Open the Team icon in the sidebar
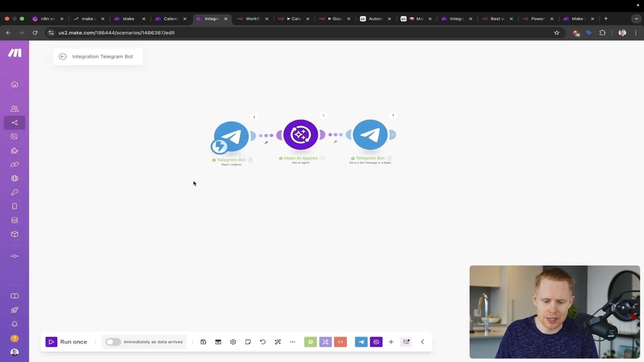644x362 pixels. click(x=14, y=109)
